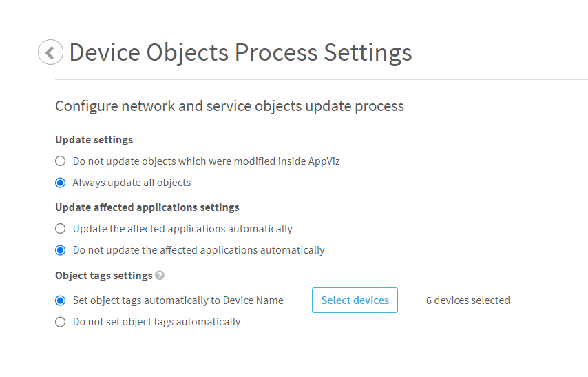Select the 'Do not update objects modified inside AppViz' radio button
The width and height of the screenshot is (588, 377).
[x=61, y=161]
